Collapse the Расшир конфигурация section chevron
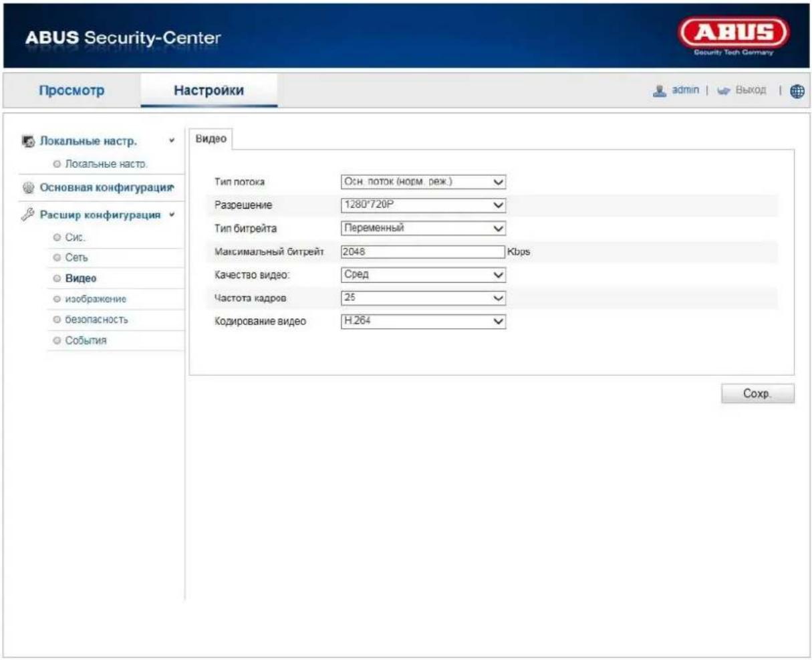Viewport: 812px width, 660px height. (172, 215)
